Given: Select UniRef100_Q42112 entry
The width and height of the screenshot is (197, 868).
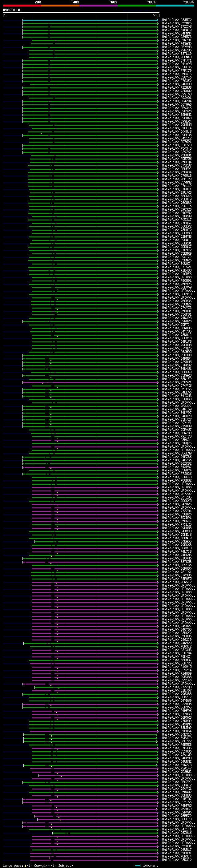Looking at the screenshot, I should pyautogui.click(x=176, y=139).
